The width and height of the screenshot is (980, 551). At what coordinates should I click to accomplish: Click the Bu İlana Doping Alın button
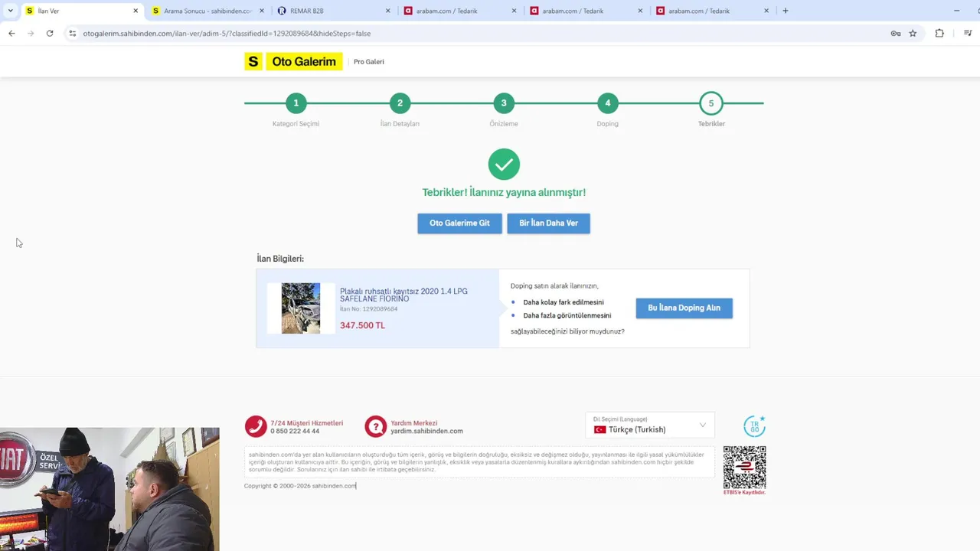684,308
